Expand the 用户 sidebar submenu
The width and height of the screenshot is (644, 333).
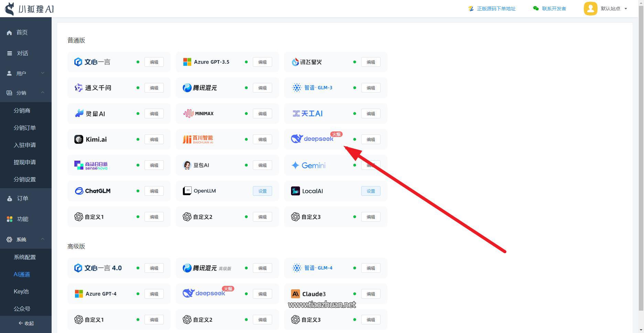click(26, 73)
